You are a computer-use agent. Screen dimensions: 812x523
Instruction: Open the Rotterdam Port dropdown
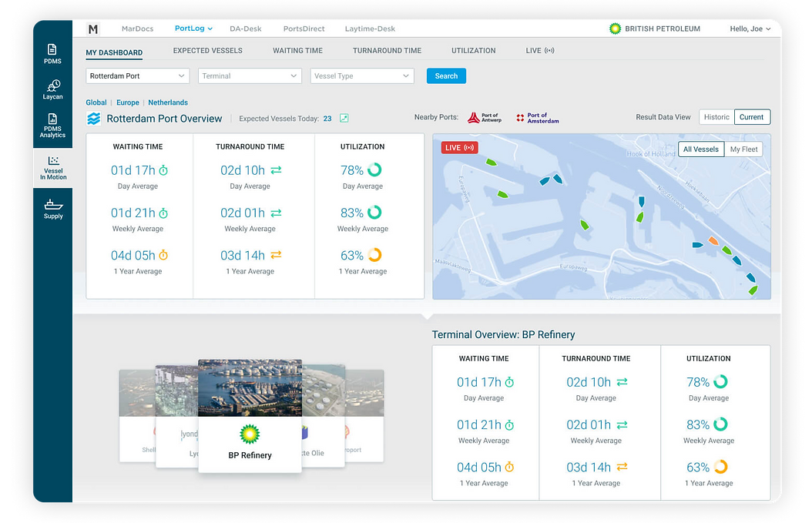pos(138,76)
